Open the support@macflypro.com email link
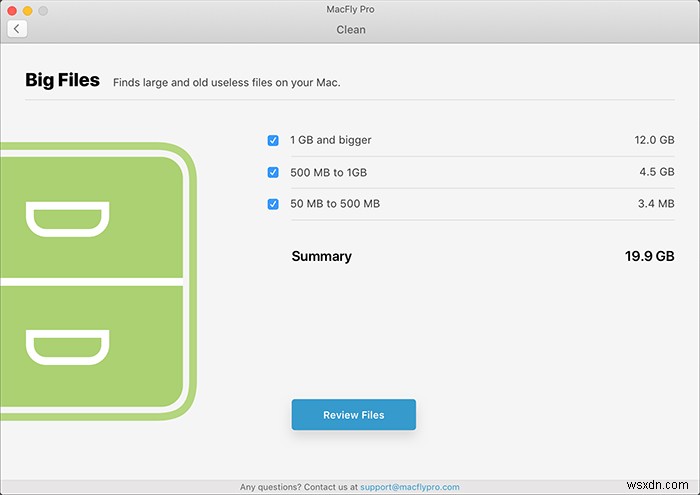 click(x=410, y=487)
